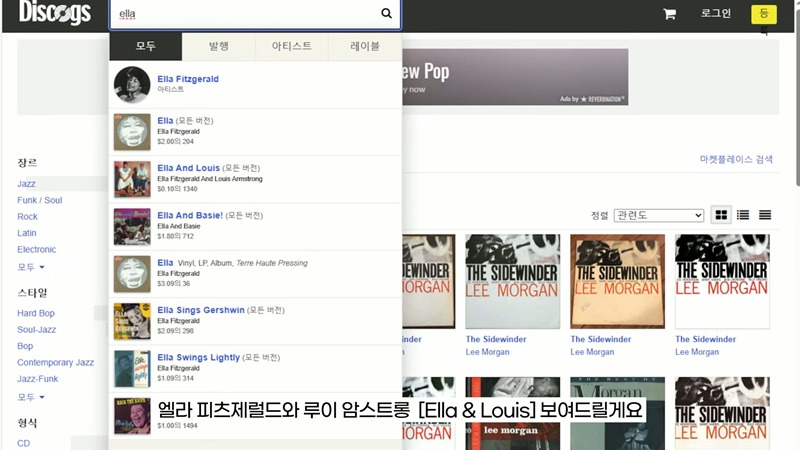Filter by Funk / Soul genre

tap(39, 200)
